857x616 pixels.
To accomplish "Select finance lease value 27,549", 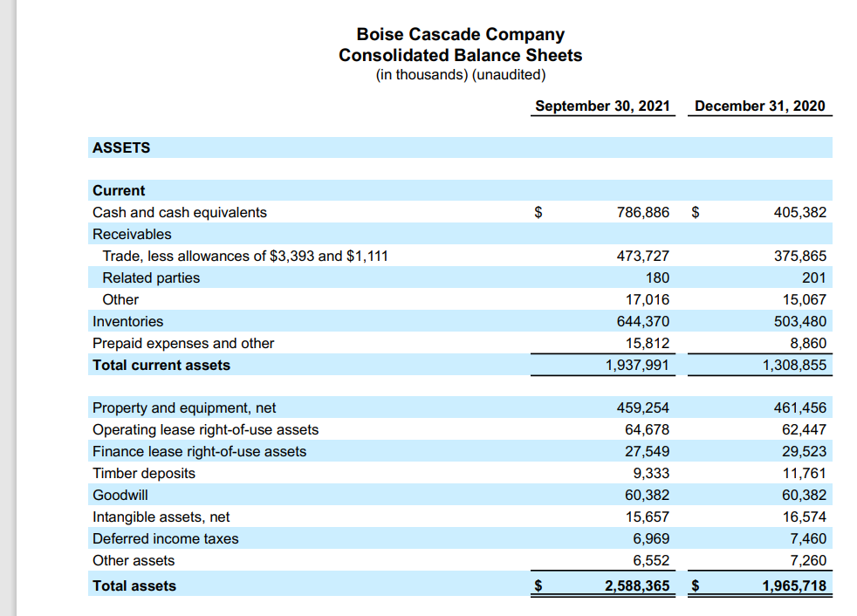I will (648, 451).
